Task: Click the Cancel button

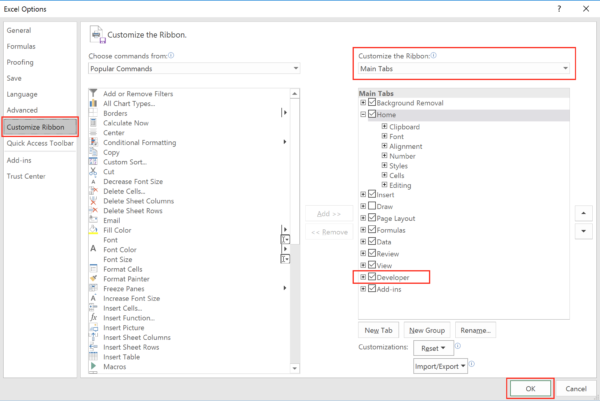Action: coord(576,389)
